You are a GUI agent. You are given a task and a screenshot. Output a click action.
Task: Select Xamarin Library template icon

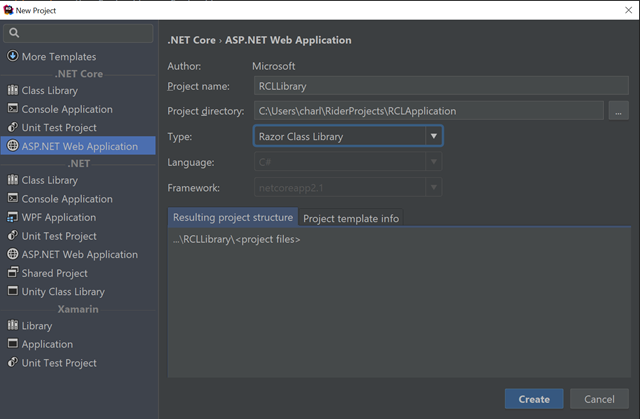pos(13,326)
